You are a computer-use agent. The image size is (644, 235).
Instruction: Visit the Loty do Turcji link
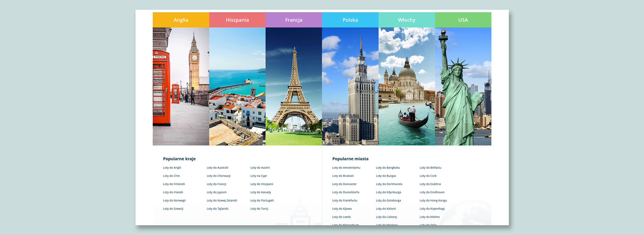point(259,209)
